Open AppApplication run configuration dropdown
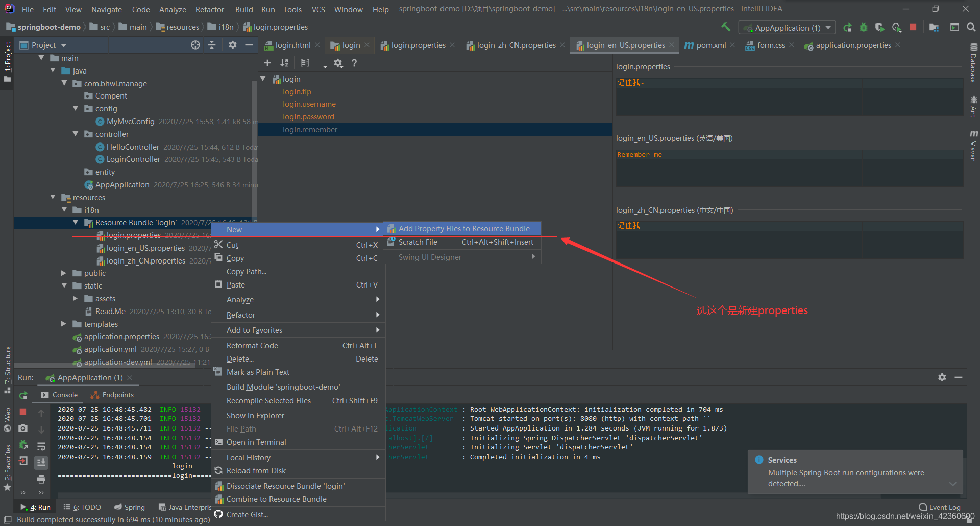 point(788,28)
